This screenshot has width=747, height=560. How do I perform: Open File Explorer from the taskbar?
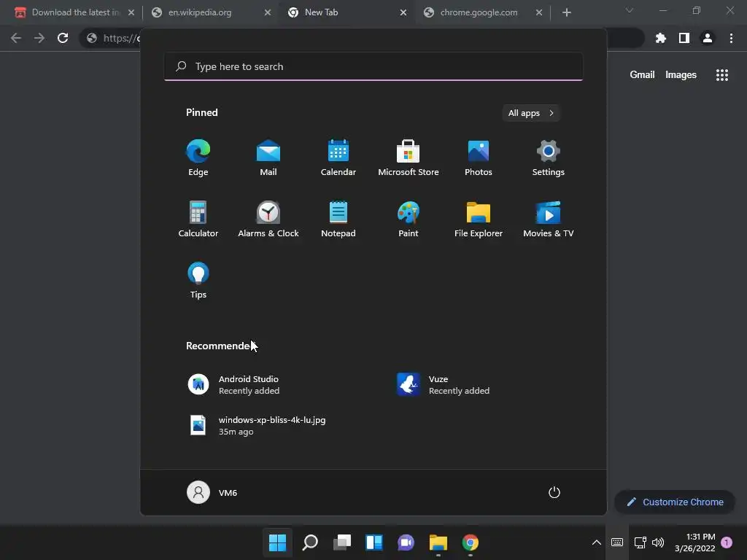[x=438, y=542]
